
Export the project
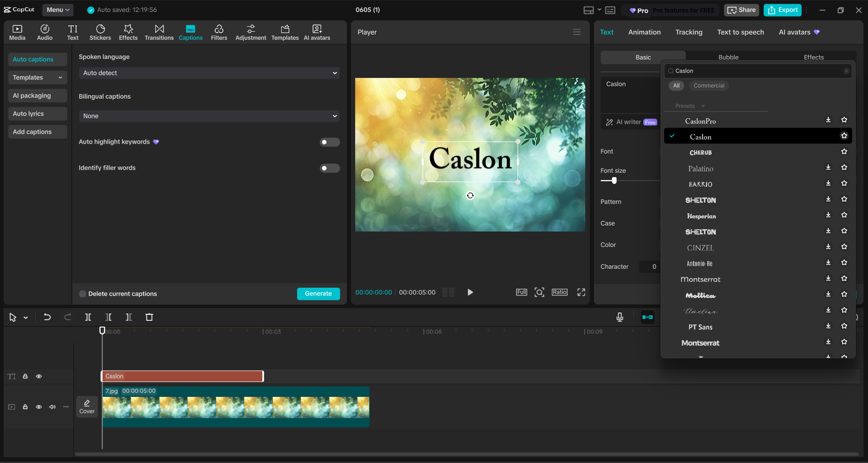tap(782, 10)
